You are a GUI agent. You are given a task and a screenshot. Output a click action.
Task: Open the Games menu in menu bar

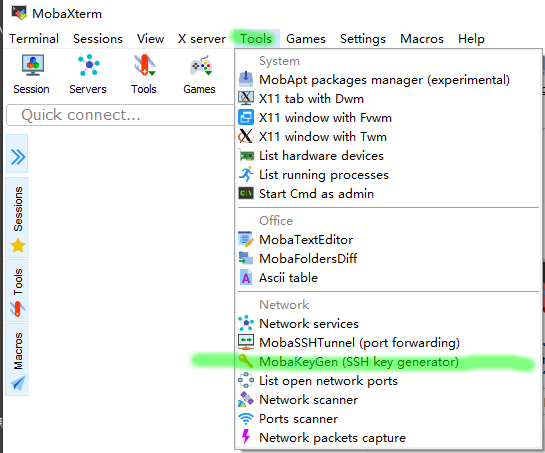tap(306, 39)
